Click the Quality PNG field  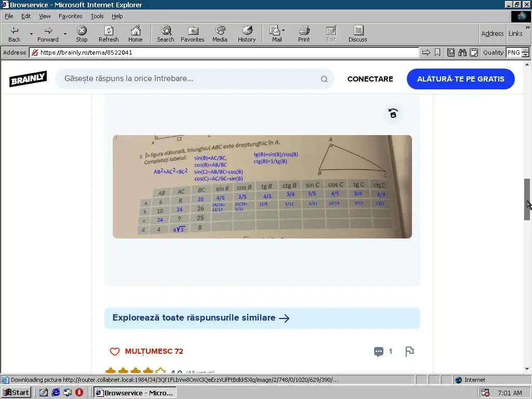(514, 52)
